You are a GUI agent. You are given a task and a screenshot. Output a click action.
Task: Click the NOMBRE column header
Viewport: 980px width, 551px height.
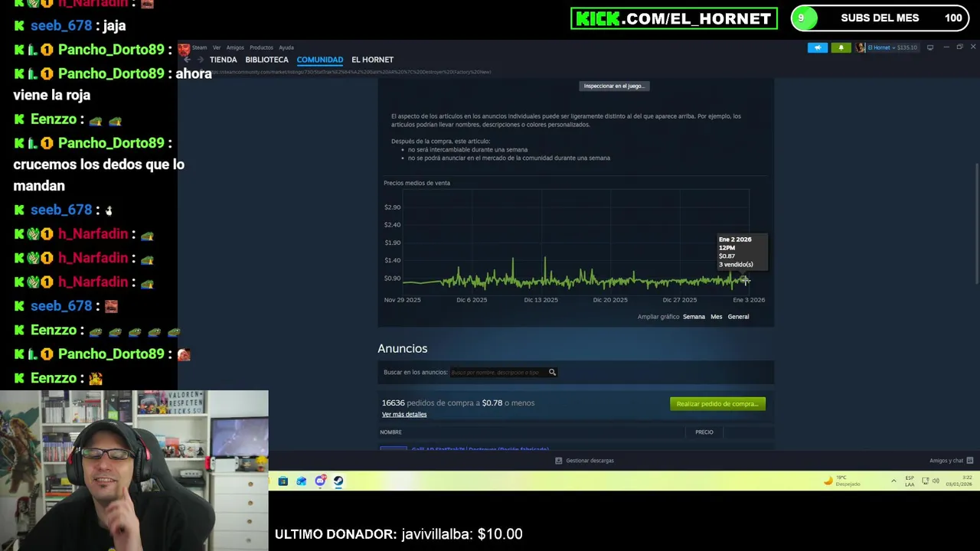[390, 432]
